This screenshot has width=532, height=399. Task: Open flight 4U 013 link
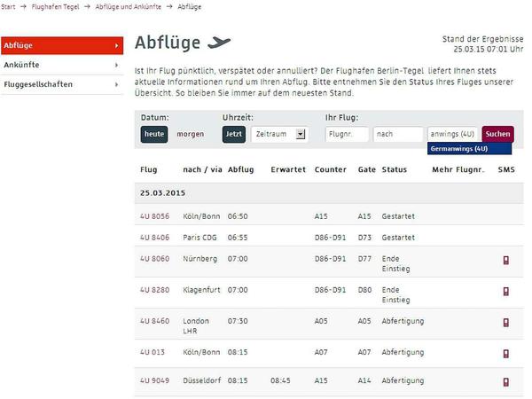tap(153, 352)
